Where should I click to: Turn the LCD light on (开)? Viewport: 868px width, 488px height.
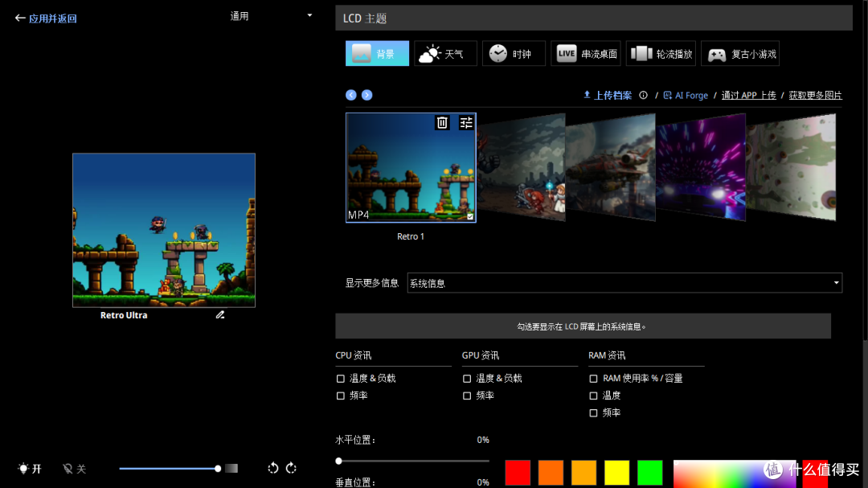(x=30, y=469)
